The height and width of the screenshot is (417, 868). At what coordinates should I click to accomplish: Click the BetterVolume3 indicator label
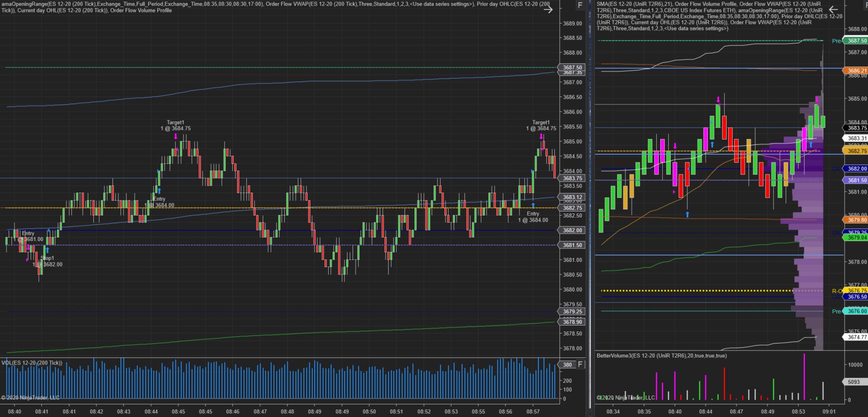click(x=662, y=356)
